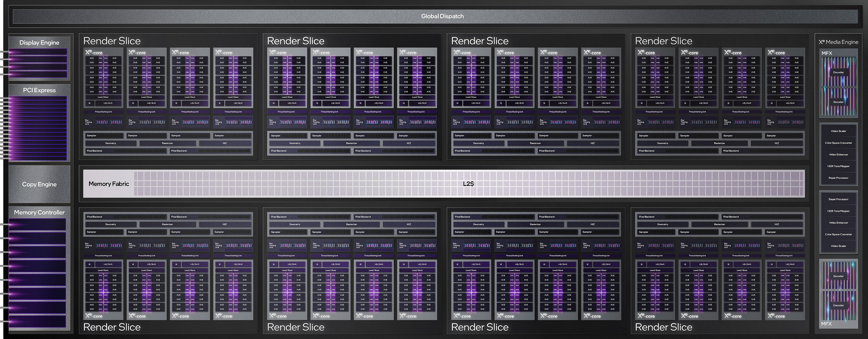Click the upper HDR Tone Mapper entry

pyautogui.click(x=838, y=166)
